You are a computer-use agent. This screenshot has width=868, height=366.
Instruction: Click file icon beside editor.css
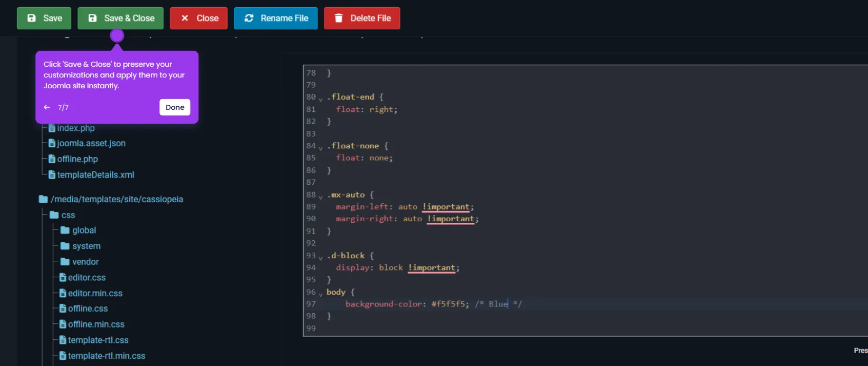[63, 277]
